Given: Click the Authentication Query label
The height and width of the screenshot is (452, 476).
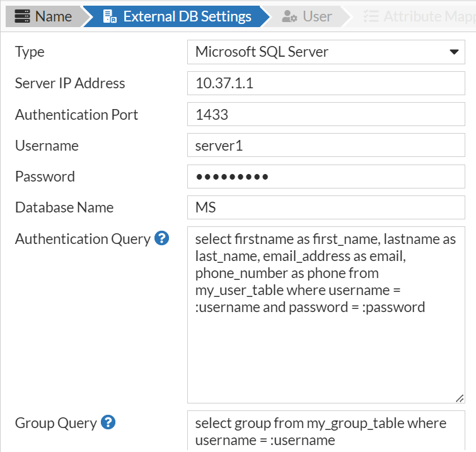Looking at the screenshot, I should 83,239.
